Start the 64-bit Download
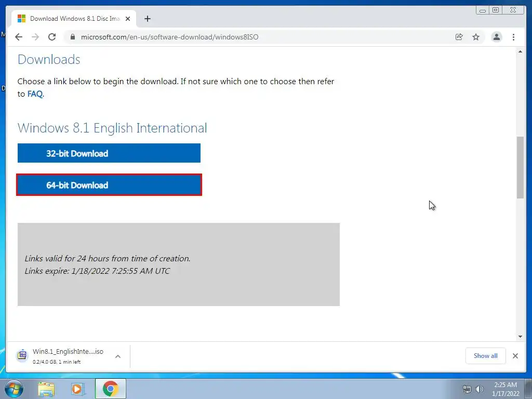Screen dimensions: 532x399 point(109,185)
